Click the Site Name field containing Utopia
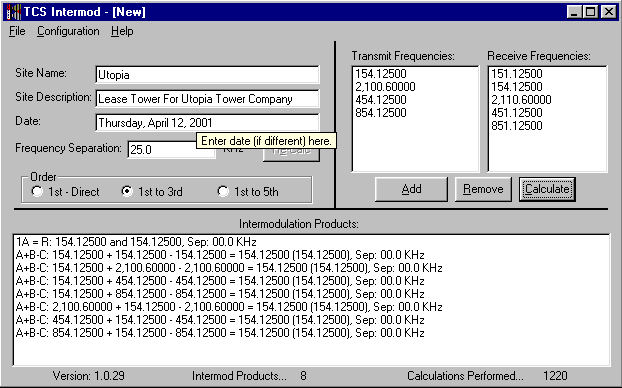622x388 pixels. tap(207, 75)
